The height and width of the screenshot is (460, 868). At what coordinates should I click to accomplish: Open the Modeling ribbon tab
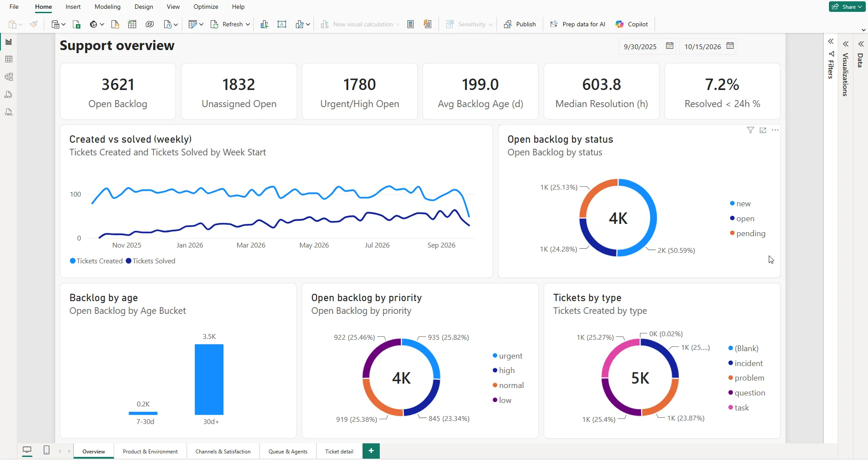click(108, 7)
